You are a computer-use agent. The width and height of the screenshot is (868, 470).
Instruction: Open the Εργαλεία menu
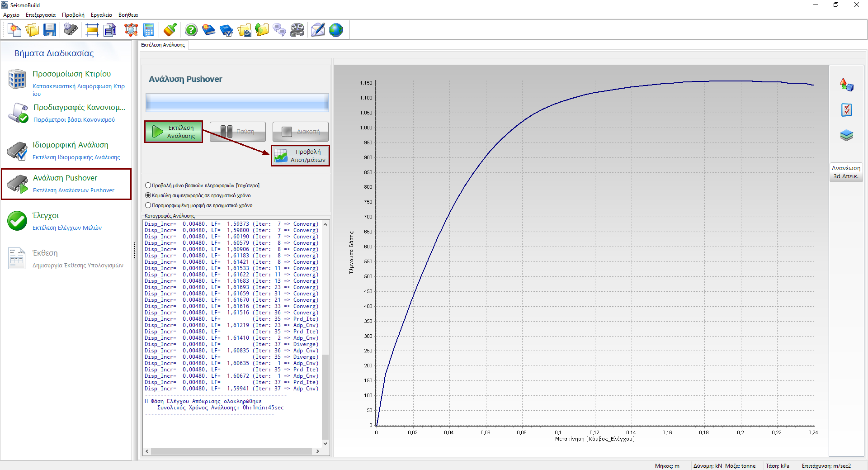tap(101, 15)
